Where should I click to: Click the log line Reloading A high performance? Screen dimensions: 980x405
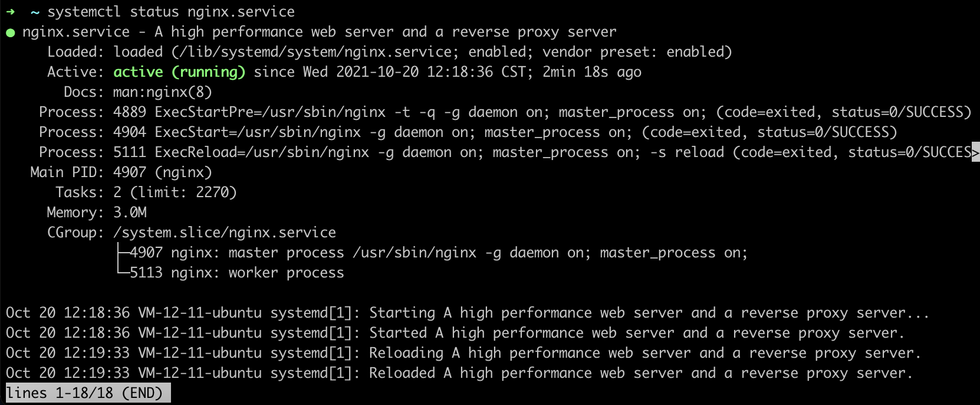point(463,353)
